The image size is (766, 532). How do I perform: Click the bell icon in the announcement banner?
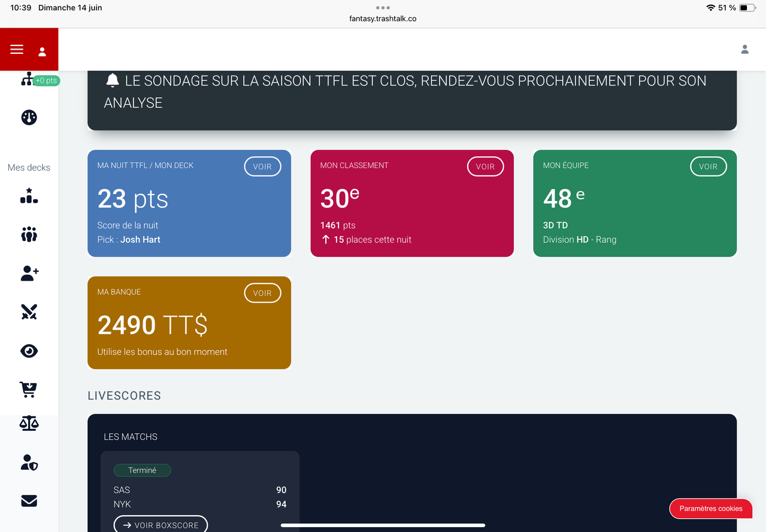pyautogui.click(x=112, y=80)
